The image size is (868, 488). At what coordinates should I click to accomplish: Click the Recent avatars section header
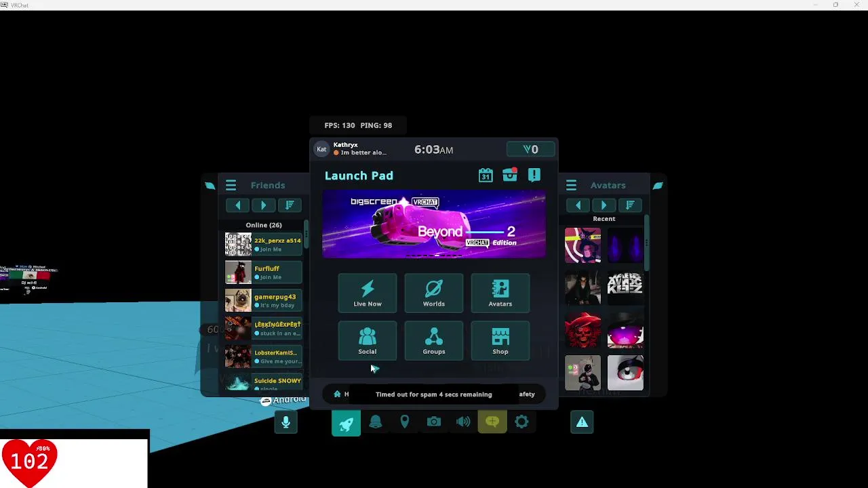click(604, 219)
